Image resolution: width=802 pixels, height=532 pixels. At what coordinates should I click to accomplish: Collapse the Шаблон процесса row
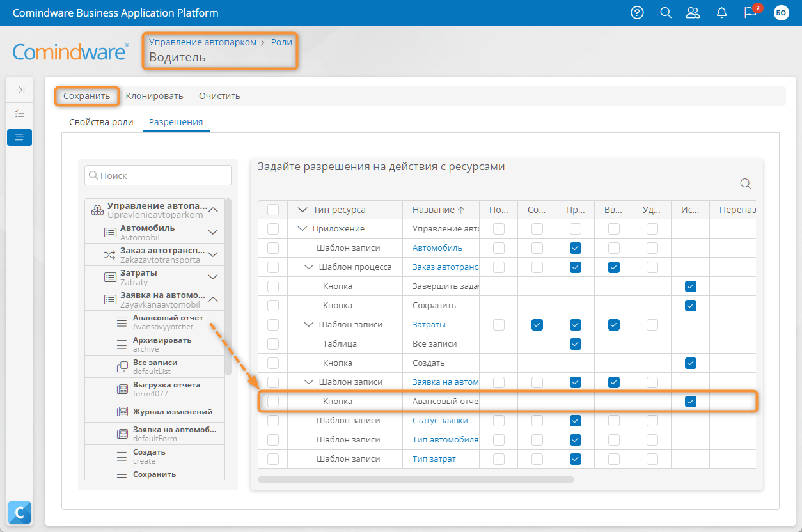pyautogui.click(x=310, y=267)
